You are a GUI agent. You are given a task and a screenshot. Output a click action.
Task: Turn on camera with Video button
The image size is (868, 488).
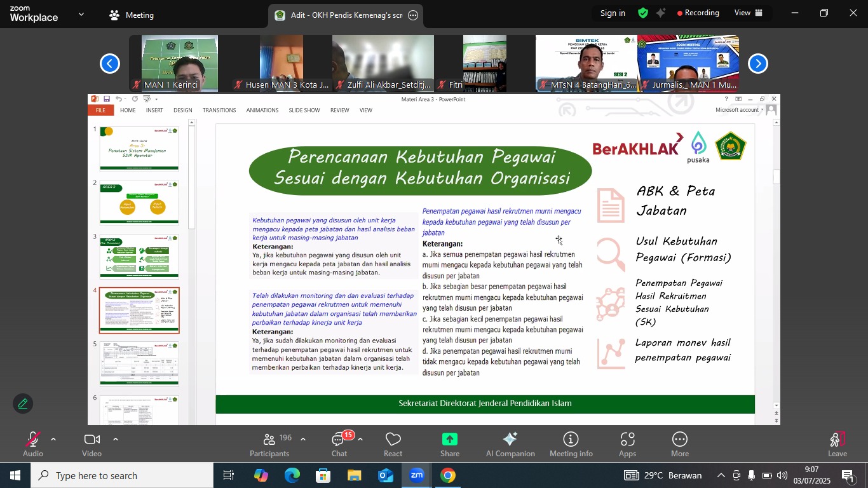click(x=92, y=444)
